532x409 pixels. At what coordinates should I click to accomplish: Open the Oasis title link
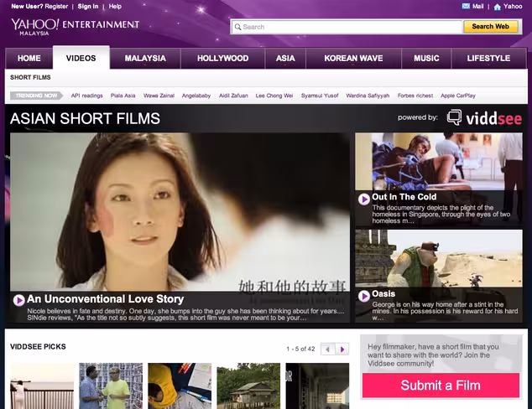point(383,294)
